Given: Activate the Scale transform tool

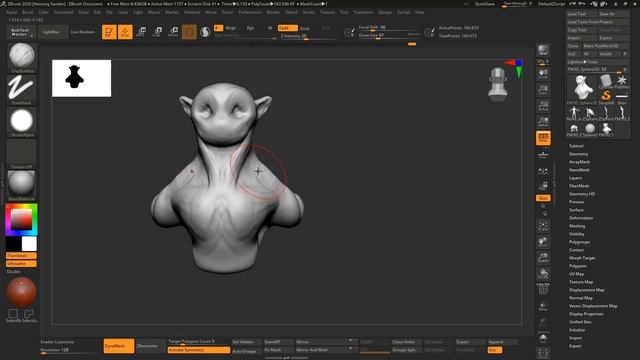Looking at the screenshot, I should pyautogui.click(x=158, y=32).
